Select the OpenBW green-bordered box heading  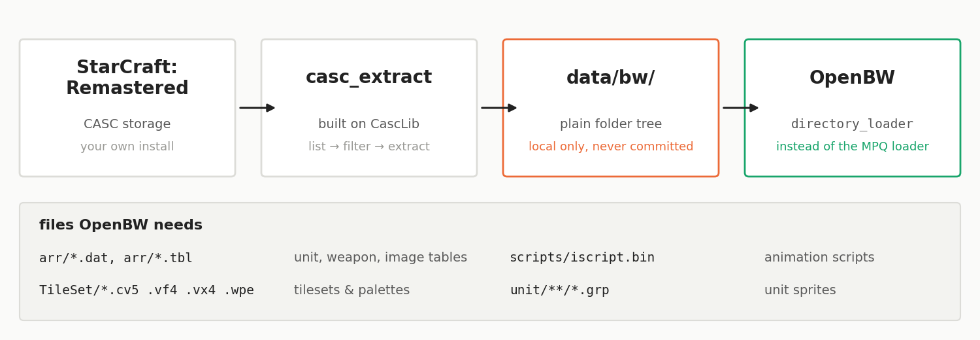click(x=853, y=78)
